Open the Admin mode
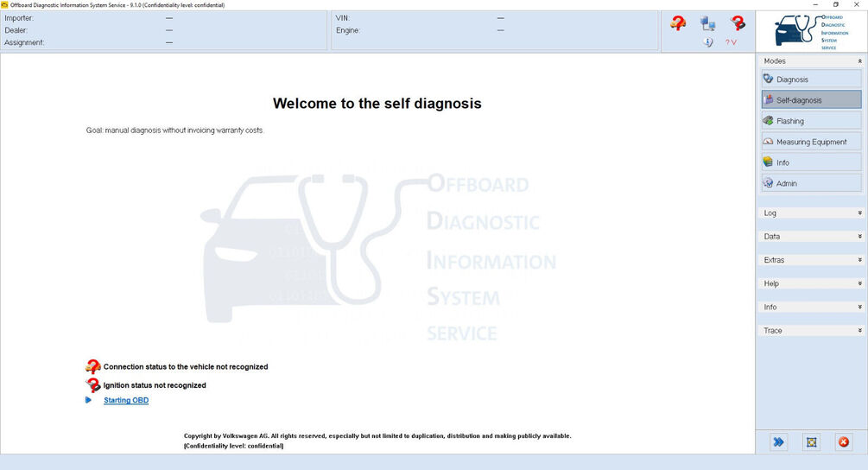 [x=811, y=183]
